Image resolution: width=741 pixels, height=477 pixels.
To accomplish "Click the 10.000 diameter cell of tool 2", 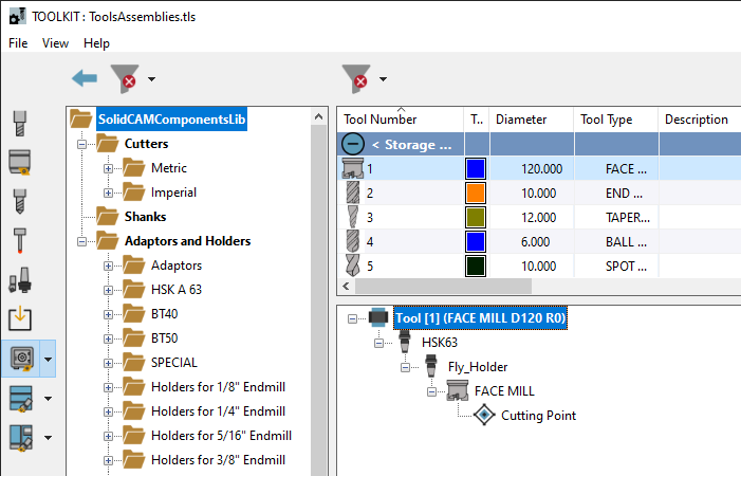I will (532, 193).
